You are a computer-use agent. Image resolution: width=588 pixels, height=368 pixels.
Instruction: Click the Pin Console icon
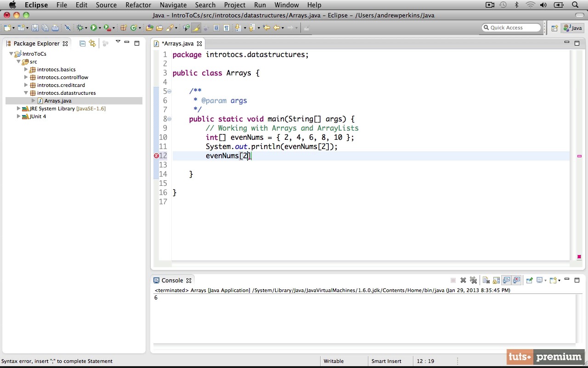tap(529, 280)
